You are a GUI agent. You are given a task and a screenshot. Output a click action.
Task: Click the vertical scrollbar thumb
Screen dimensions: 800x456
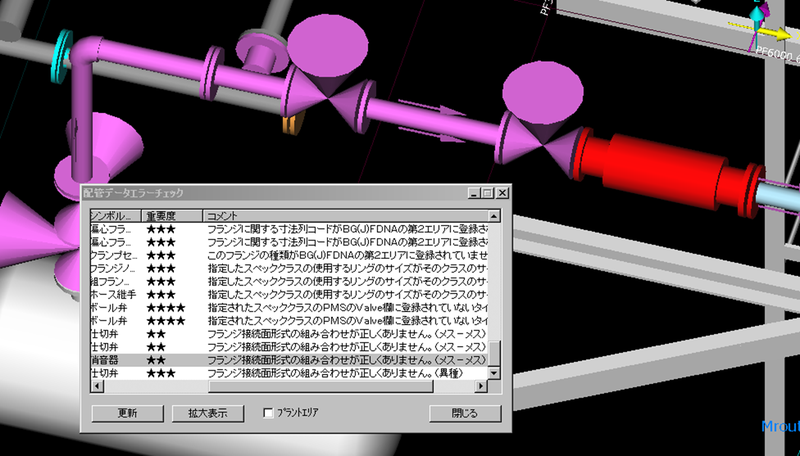pos(493,355)
